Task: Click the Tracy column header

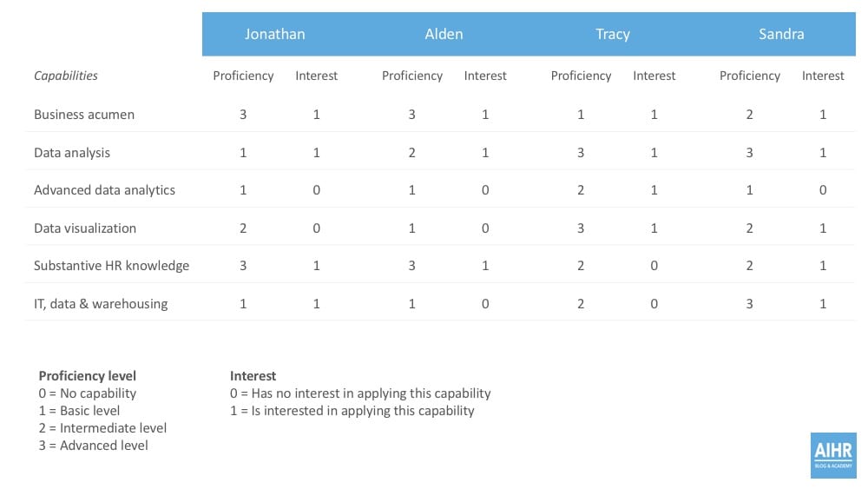Action: 612,35
